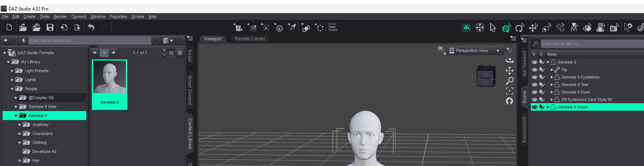
Task: Click the Merge file into scene icon
Action: (x=36, y=27)
